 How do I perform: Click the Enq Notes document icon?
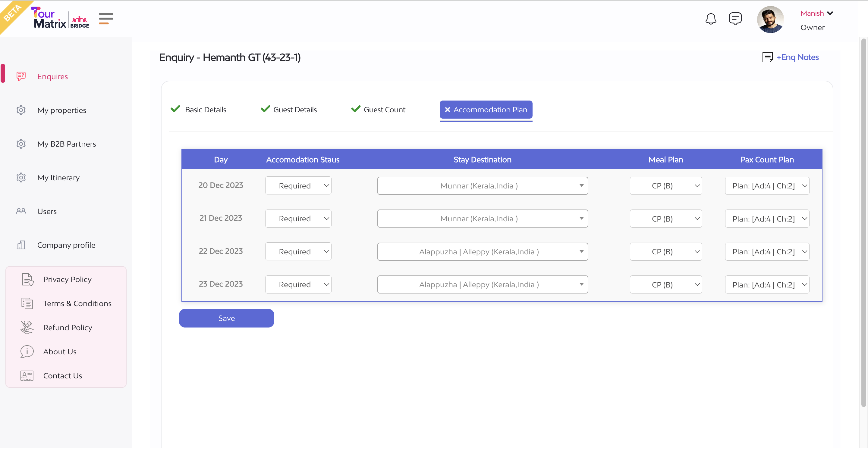coord(767,57)
